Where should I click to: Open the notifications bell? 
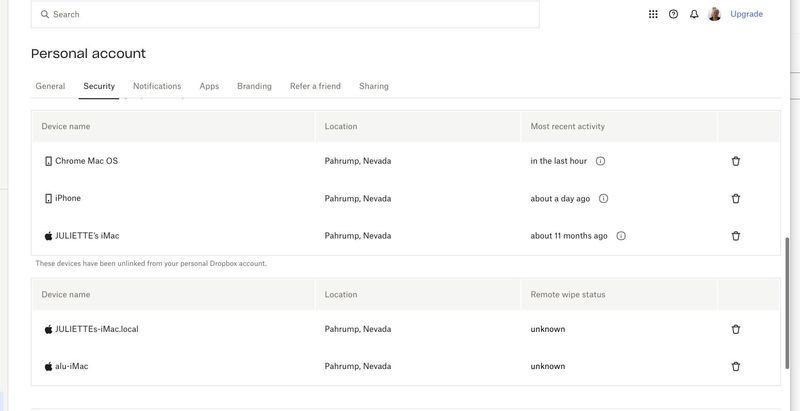pos(694,14)
